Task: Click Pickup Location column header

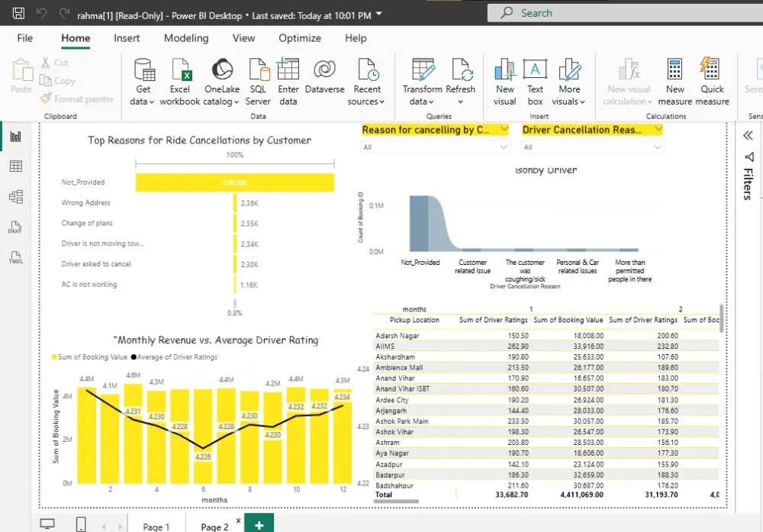Action: pos(414,320)
